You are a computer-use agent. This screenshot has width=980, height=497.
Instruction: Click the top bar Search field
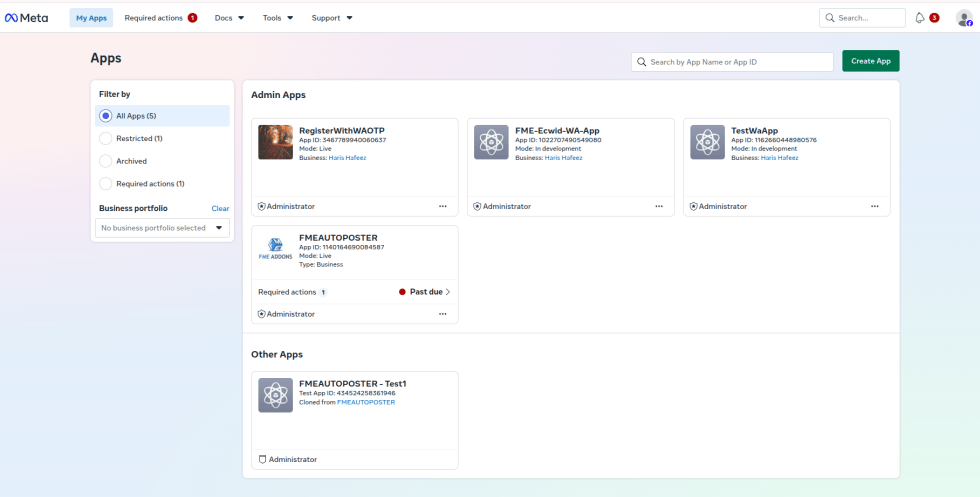[x=862, y=18]
